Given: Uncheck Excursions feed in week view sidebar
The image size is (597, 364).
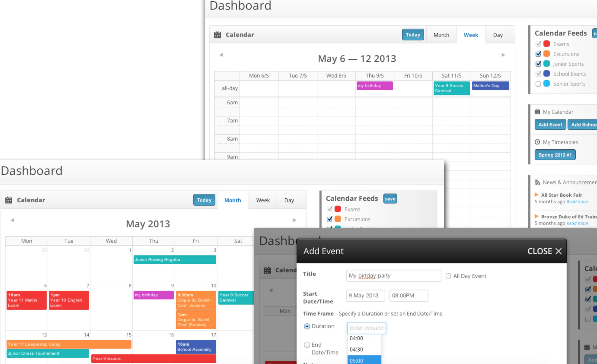Looking at the screenshot, I should tap(538, 54).
